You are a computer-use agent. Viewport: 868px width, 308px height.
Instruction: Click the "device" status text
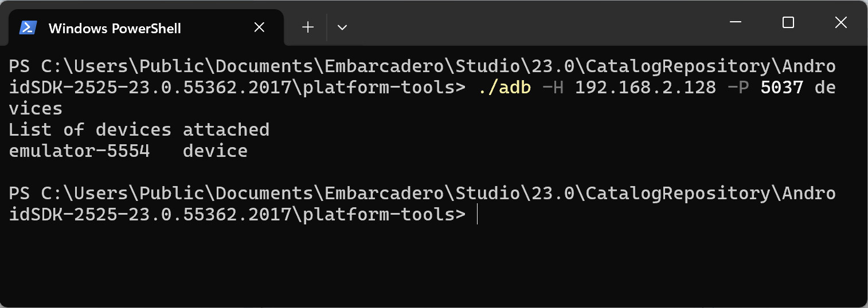[x=215, y=151]
